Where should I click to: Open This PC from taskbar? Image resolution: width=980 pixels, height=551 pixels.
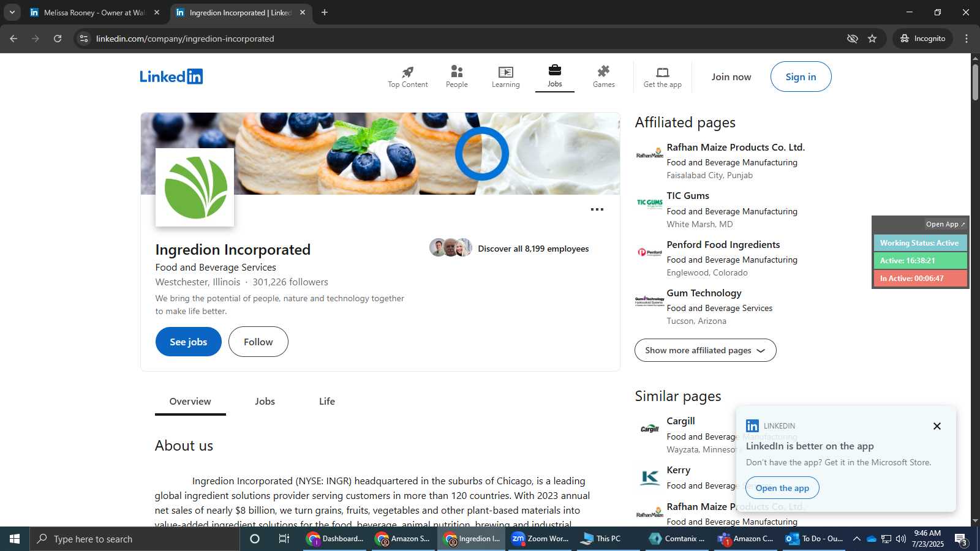pyautogui.click(x=608, y=539)
